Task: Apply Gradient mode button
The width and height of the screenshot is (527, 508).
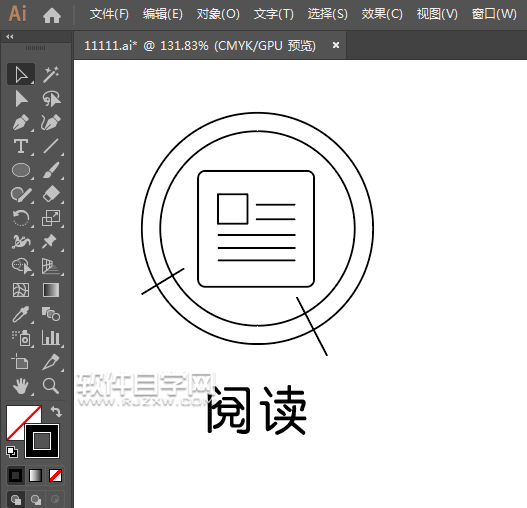Action: (x=36, y=475)
